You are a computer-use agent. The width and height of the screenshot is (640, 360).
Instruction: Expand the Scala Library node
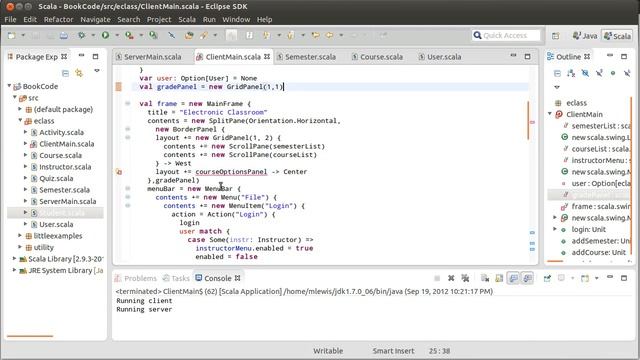[x=14, y=258]
